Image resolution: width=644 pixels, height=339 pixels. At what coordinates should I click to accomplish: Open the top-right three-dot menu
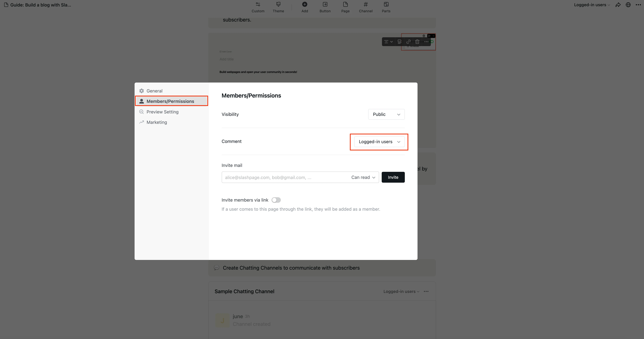coord(638,5)
